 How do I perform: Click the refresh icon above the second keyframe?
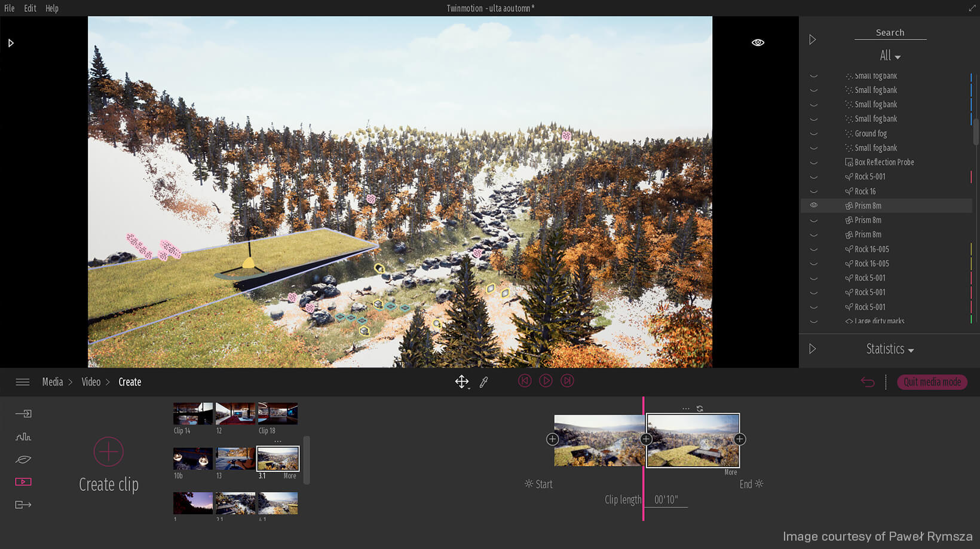pos(700,409)
